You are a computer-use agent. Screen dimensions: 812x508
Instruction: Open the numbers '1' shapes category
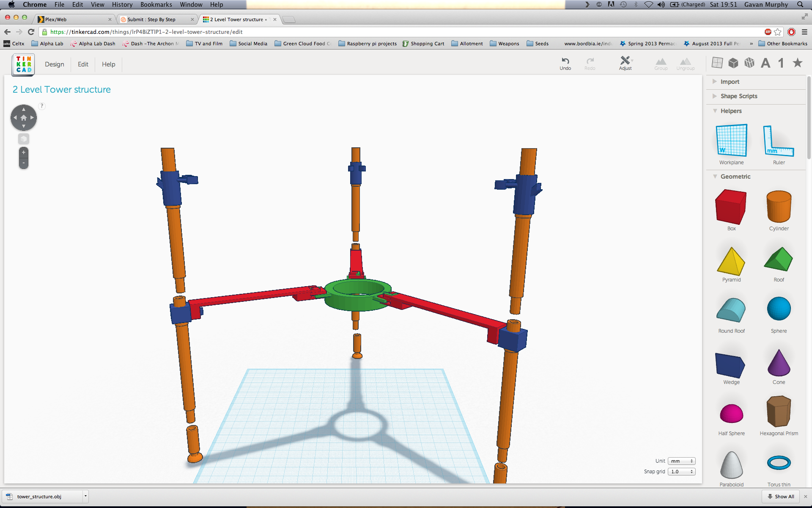[781, 63]
